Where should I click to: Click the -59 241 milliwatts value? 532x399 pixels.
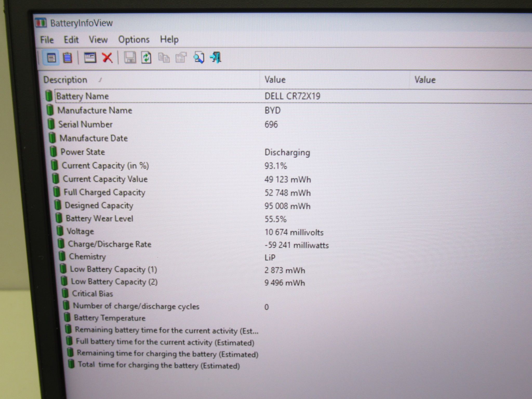click(297, 245)
